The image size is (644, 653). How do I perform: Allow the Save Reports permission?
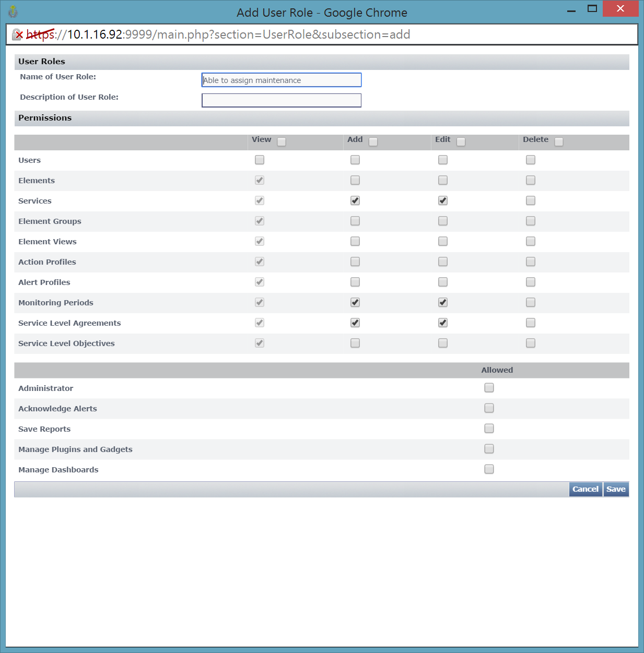(x=489, y=428)
